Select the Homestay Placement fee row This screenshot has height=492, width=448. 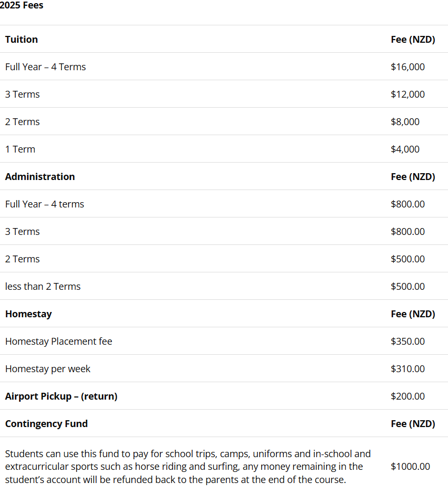(x=59, y=342)
